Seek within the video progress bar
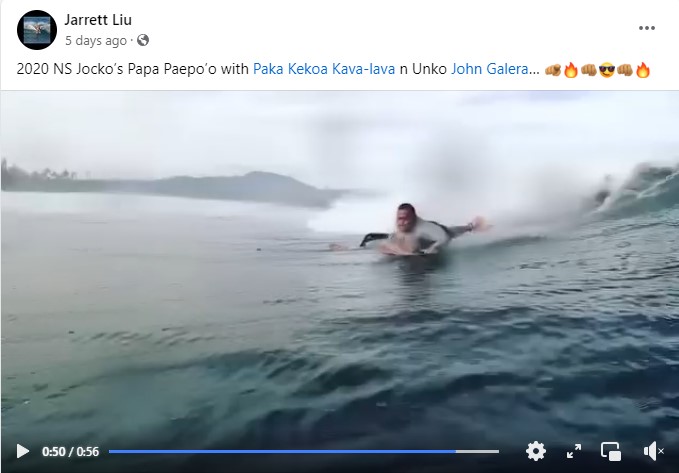 [304, 451]
